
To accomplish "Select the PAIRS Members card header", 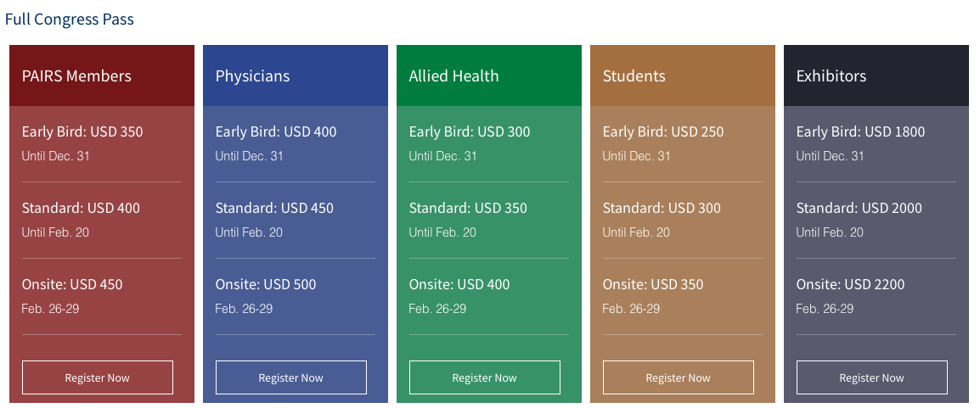I will (76, 75).
